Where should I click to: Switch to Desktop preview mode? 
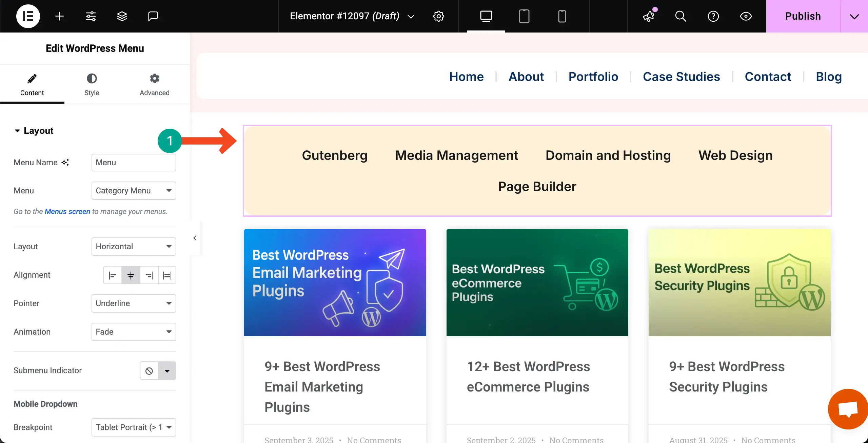point(486,16)
